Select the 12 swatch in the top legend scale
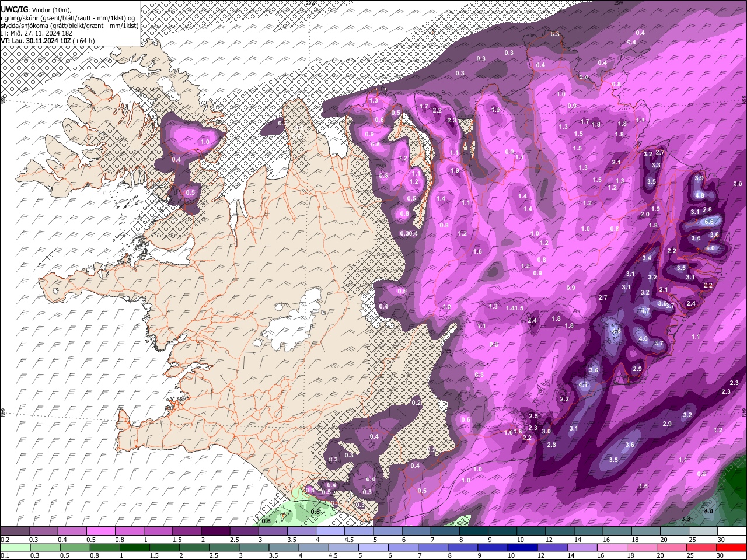This screenshot has width=747, height=560. [x=558, y=531]
